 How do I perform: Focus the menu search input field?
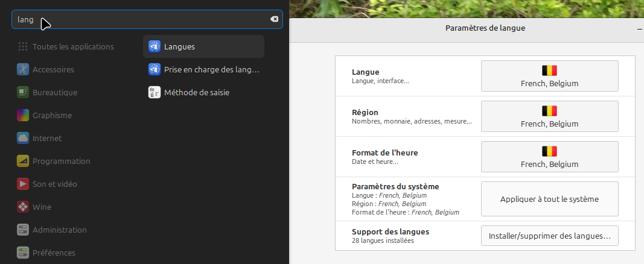click(x=145, y=19)
